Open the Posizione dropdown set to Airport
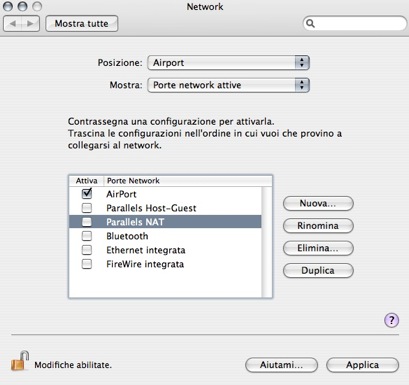This screenshot has width=409, height=385. (x=229, y=63)
